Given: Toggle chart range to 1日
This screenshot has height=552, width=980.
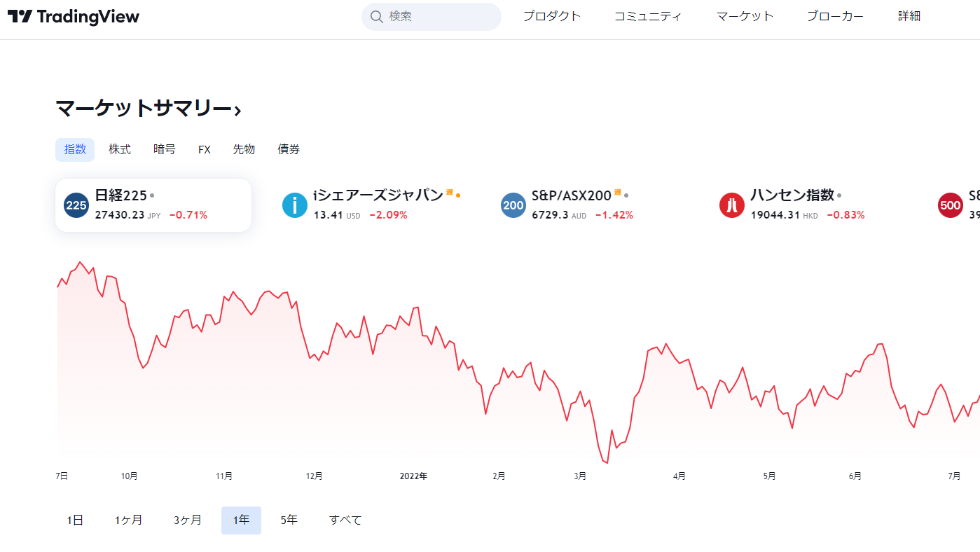Looking at the screenshot, I should coord(74,520).
